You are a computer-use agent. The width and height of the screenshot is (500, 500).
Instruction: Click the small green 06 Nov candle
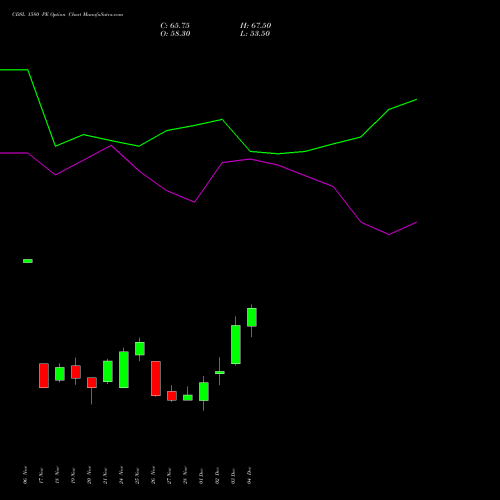[x=28, y=261]
